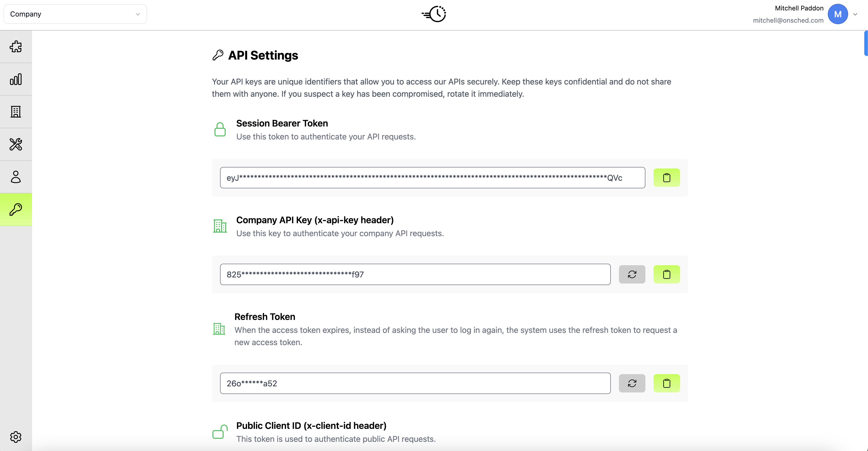The width and height of the screenshot is (868, 451).
Task: Open the gear settings icon at bottom
Action: pyautogui.click(x=16, y=437)
